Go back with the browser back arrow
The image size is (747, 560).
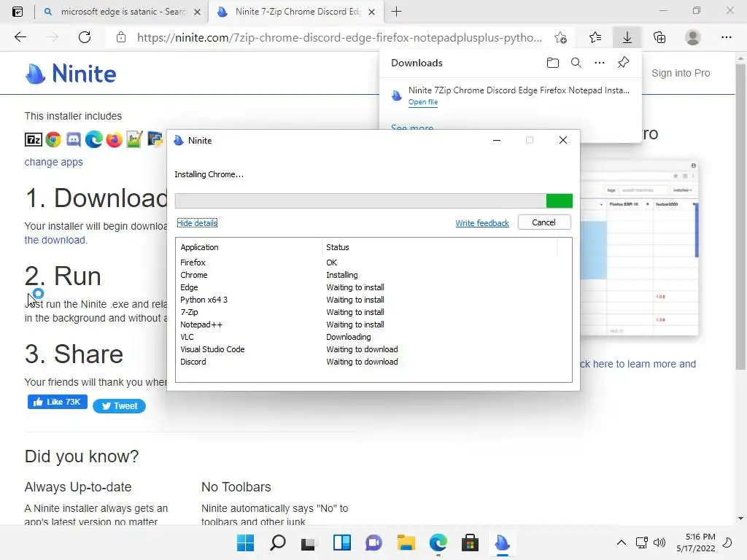point(20,37)
